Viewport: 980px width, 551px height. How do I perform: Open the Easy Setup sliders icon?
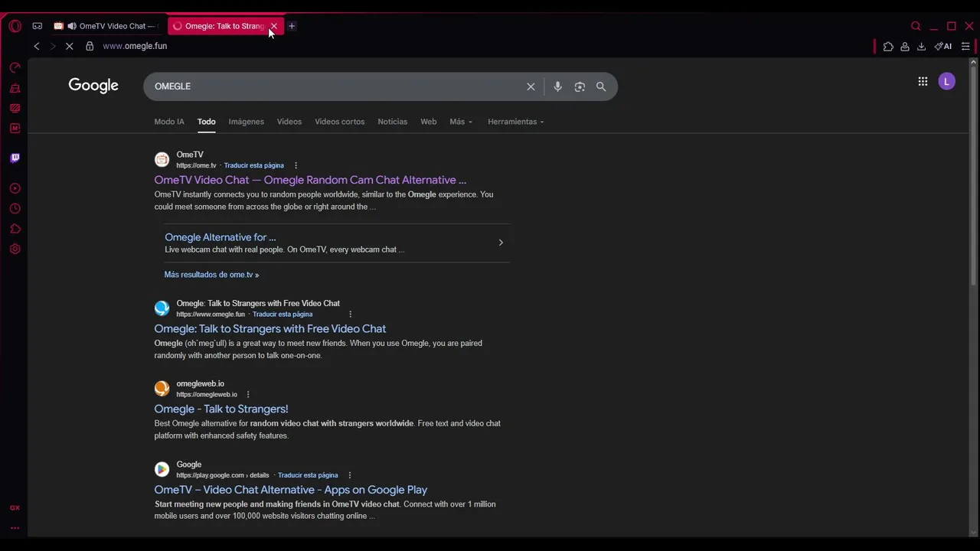coord(965,47)
